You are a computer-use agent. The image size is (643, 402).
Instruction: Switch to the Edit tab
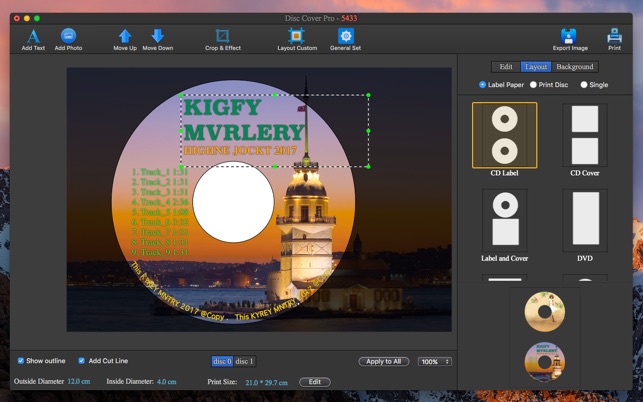tap(506, 67)
